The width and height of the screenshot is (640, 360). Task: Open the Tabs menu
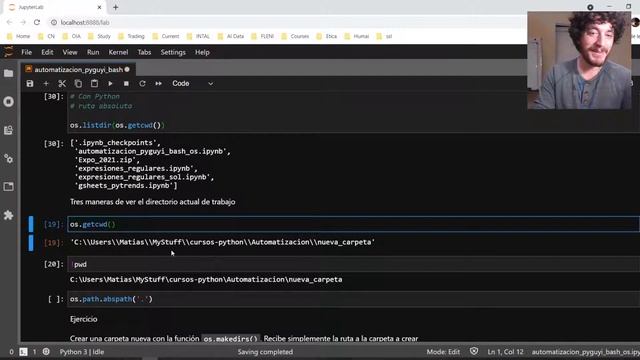[x=144, y=52]
